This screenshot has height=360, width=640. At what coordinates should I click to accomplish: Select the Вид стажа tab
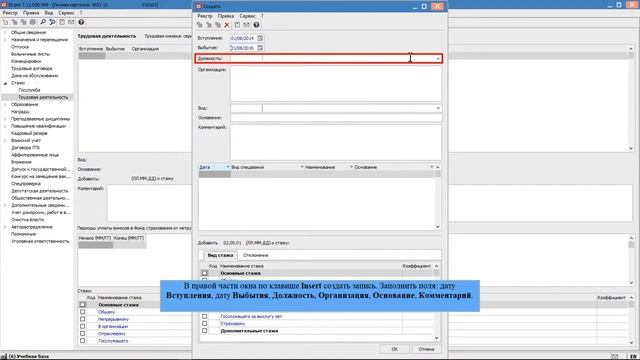coord(220,255)
